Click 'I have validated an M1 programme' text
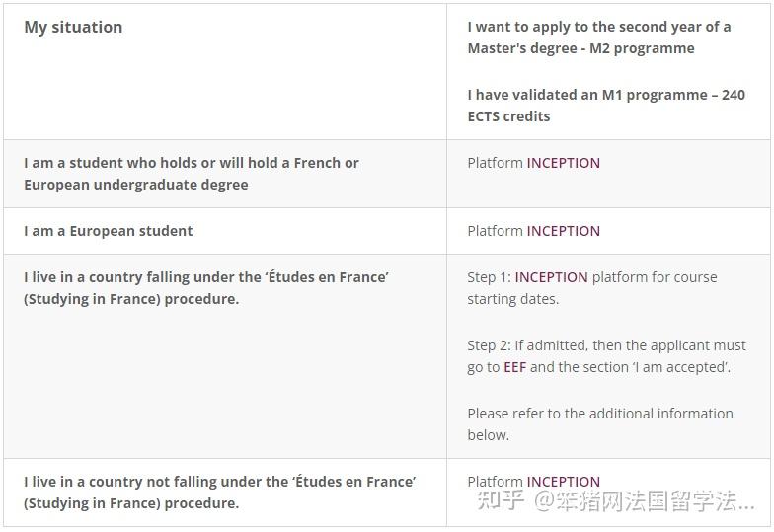 (582, 95)
